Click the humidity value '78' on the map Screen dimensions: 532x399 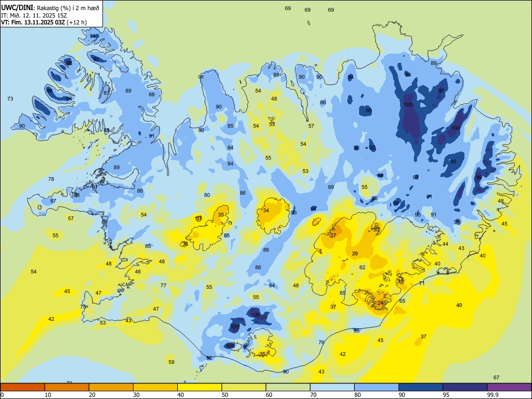(x=51, y=179)
